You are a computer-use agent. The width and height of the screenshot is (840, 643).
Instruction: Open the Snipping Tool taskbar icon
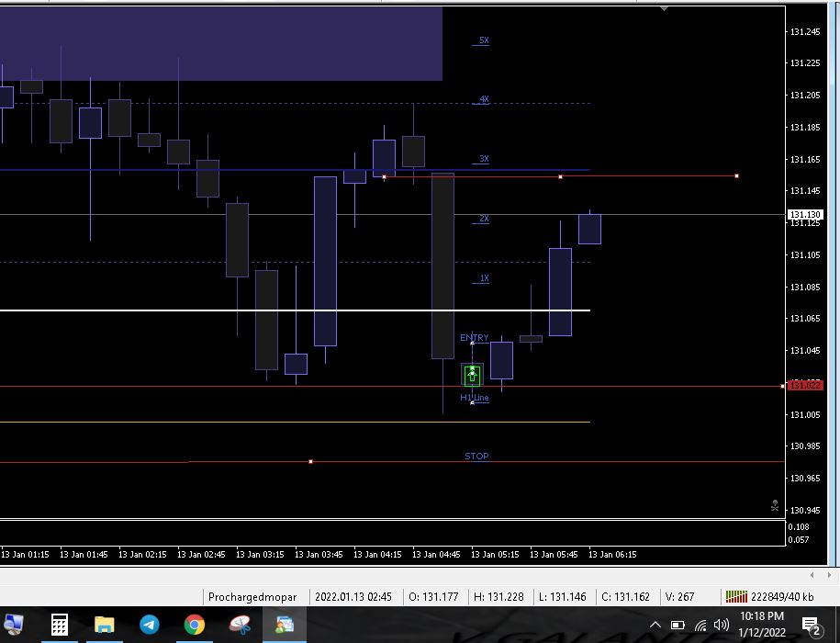(240, 625)
